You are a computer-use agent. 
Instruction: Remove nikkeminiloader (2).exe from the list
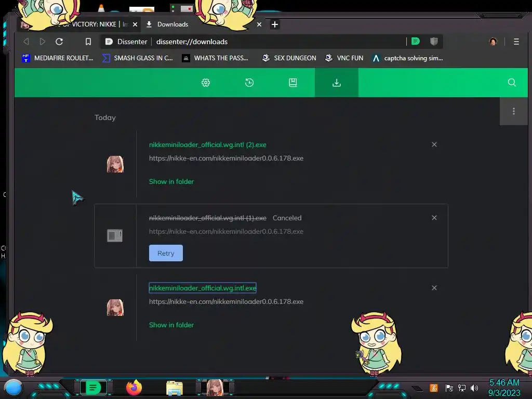point(434,144)
